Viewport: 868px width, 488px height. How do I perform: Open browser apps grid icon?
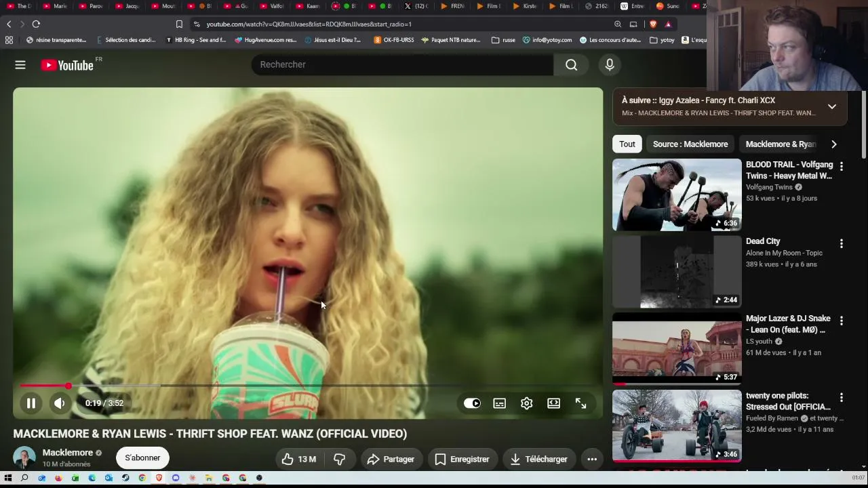(x=9, y=40)
